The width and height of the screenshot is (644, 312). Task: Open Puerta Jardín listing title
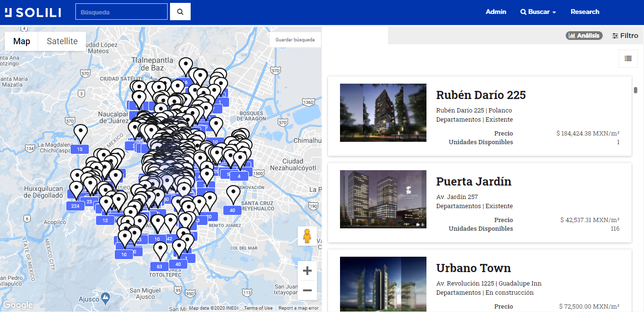point(474,182)
